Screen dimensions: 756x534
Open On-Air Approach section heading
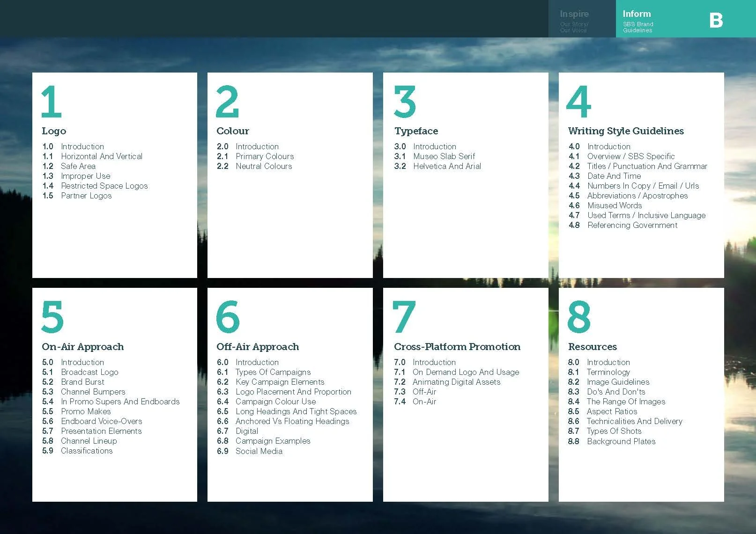pos(83,347)
